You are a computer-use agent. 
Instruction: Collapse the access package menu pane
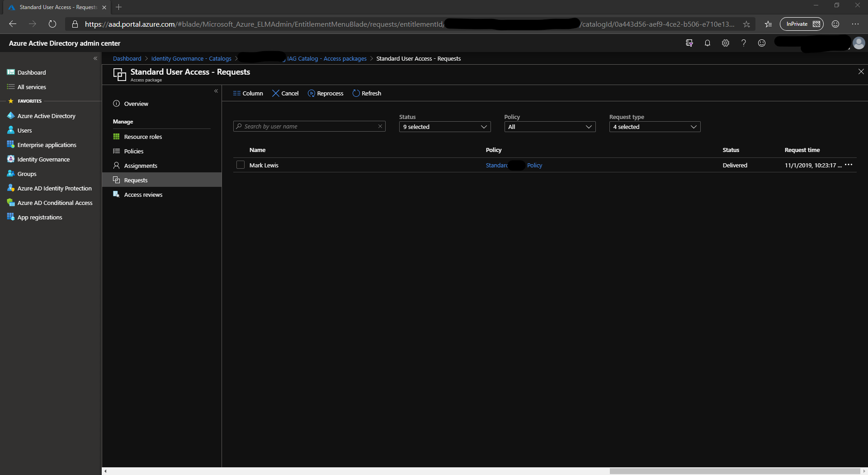click(216, 91)
